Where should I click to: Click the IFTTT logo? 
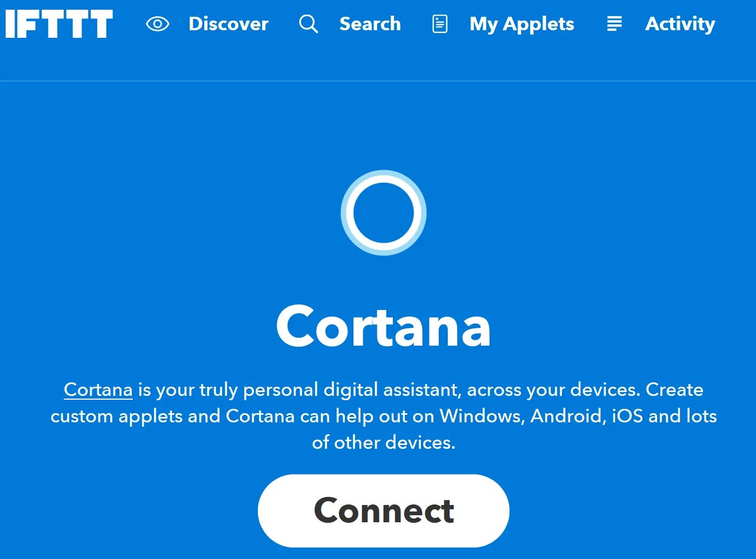tap(59, 24)
